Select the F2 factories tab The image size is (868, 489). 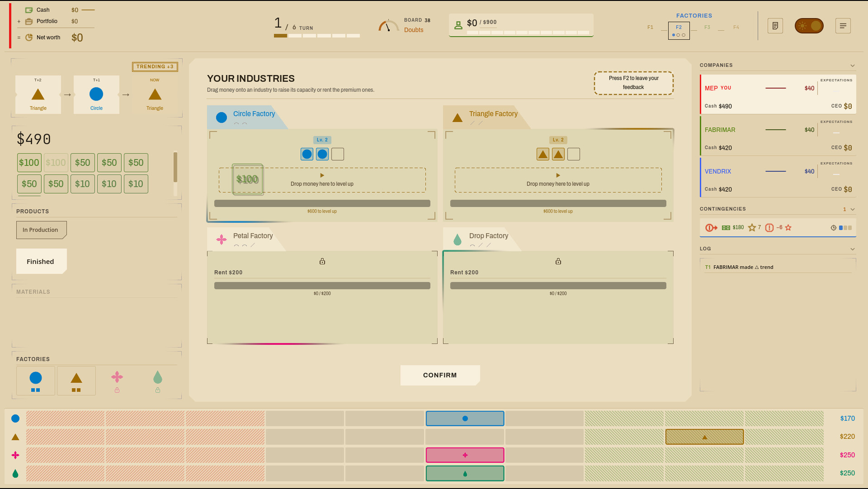[679, 30]
